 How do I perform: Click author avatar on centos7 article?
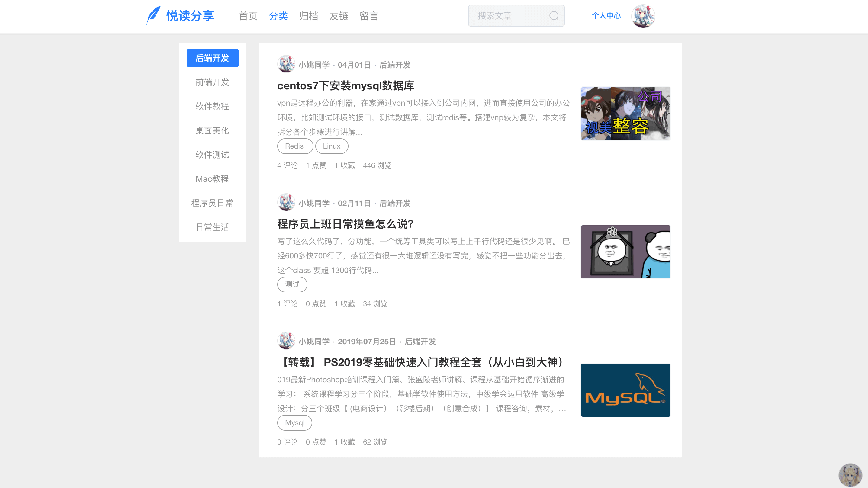286,64
